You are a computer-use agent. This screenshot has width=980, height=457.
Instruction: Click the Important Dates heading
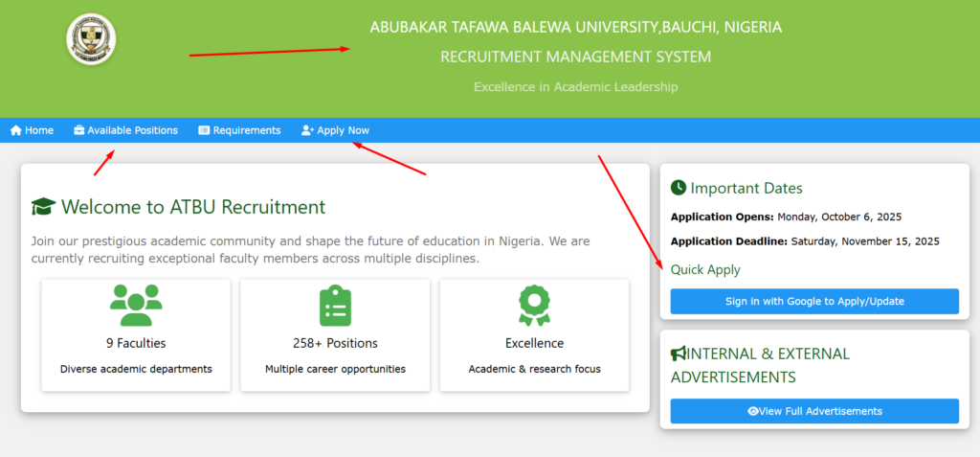737,188
